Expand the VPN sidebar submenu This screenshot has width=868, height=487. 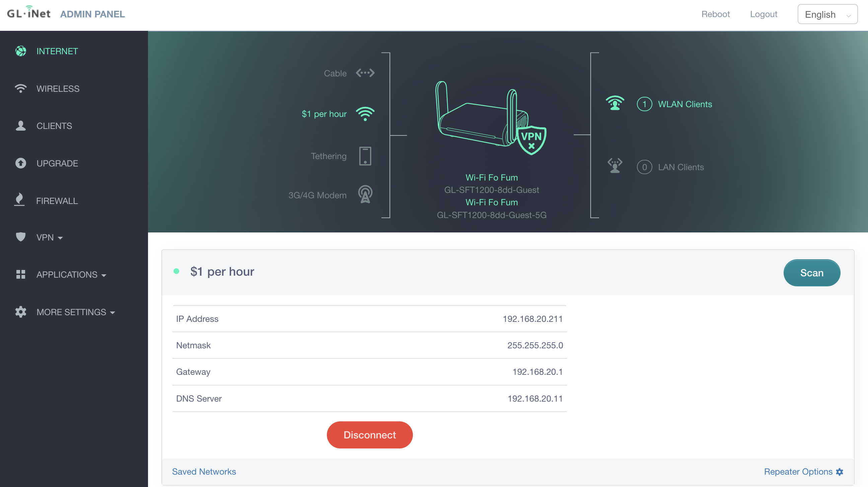[x=49, y=237]
